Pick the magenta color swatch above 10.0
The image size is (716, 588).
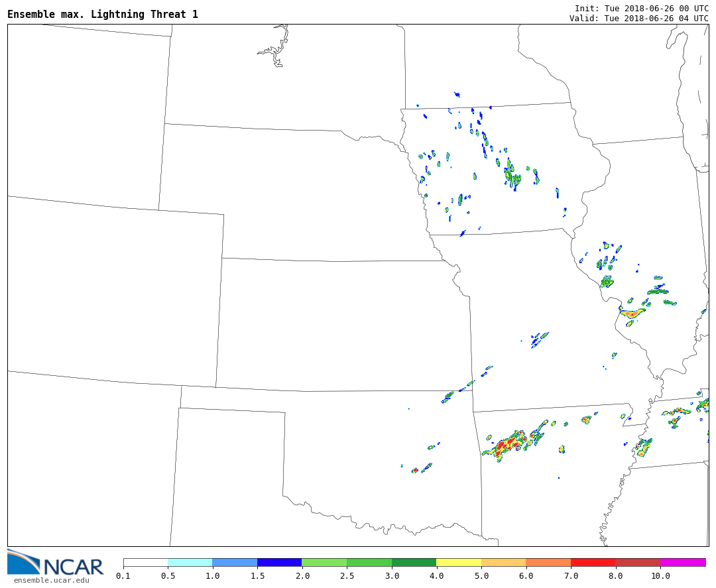[x=682, y=562]
